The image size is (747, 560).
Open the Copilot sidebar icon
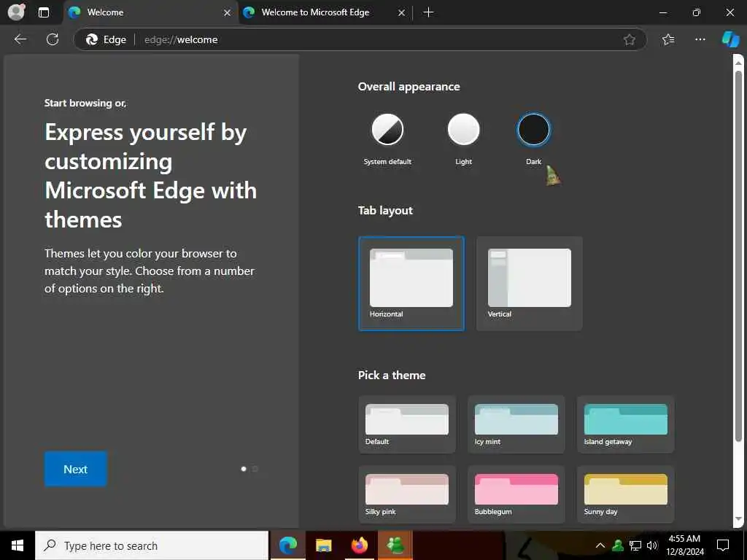730,39
